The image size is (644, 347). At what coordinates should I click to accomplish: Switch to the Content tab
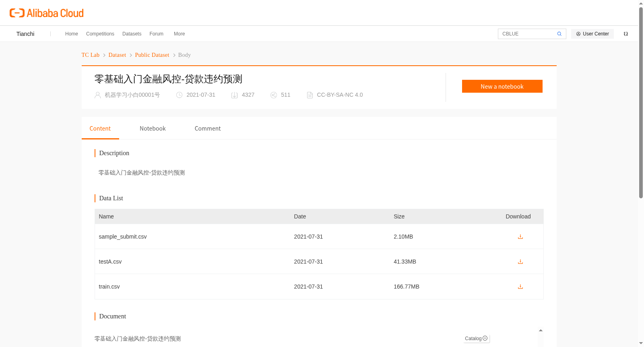click(100, 129)
